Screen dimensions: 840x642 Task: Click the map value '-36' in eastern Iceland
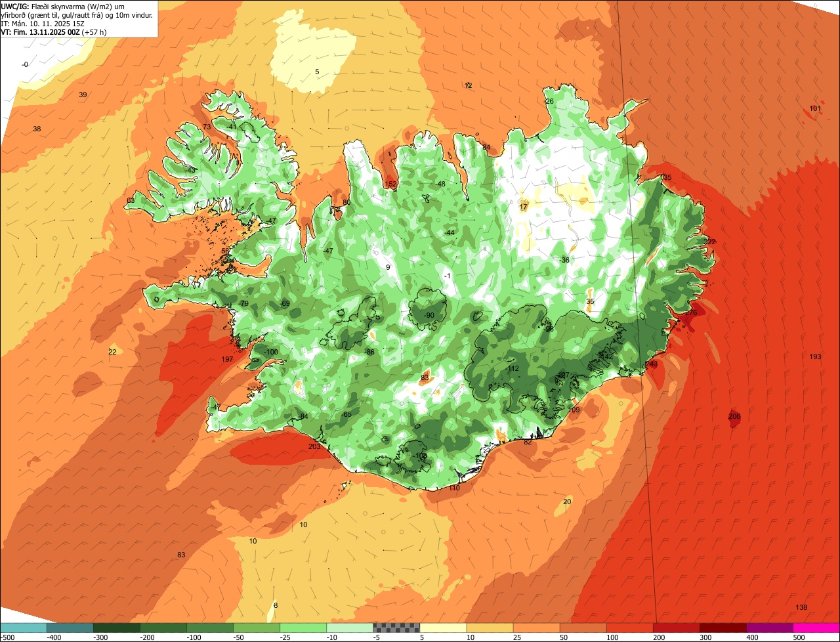click(564, 260)
